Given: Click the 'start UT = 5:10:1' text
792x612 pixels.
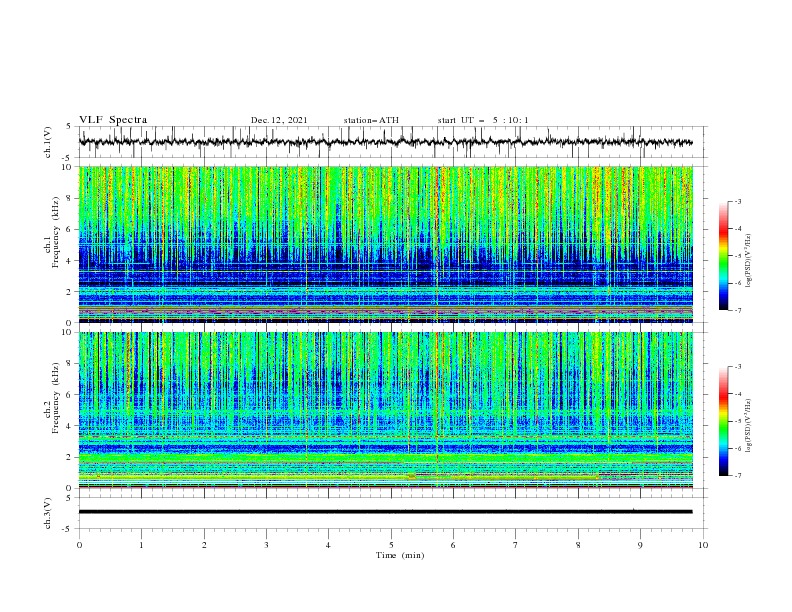Looking at the screenshot, I should coord(483,120).
